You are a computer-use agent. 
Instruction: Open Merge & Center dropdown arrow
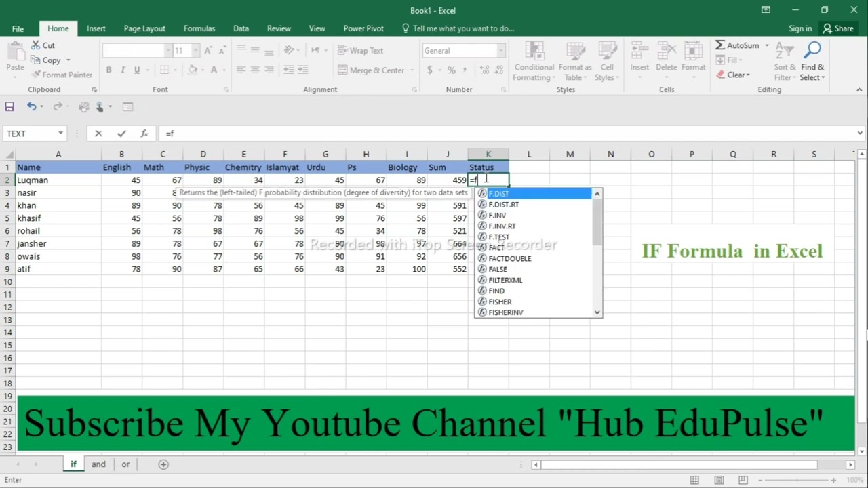[x=411, y=70]
